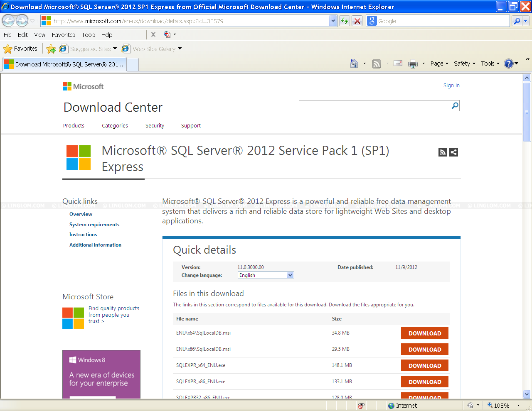Click the Print toolbar icon
The image size is (532, 411).
413,64
